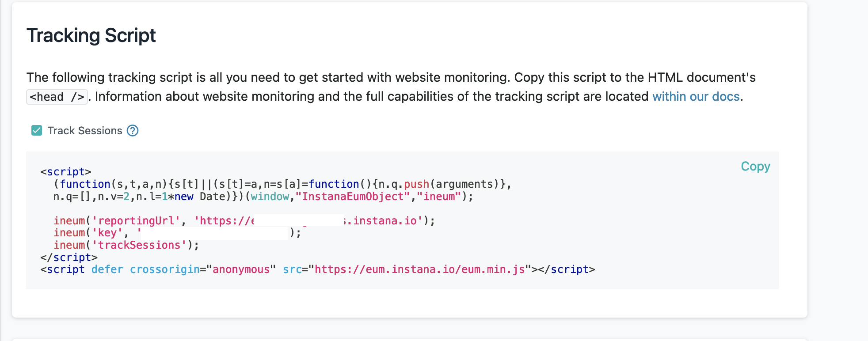Click the "InstanaEumObject" string in code

353,197
